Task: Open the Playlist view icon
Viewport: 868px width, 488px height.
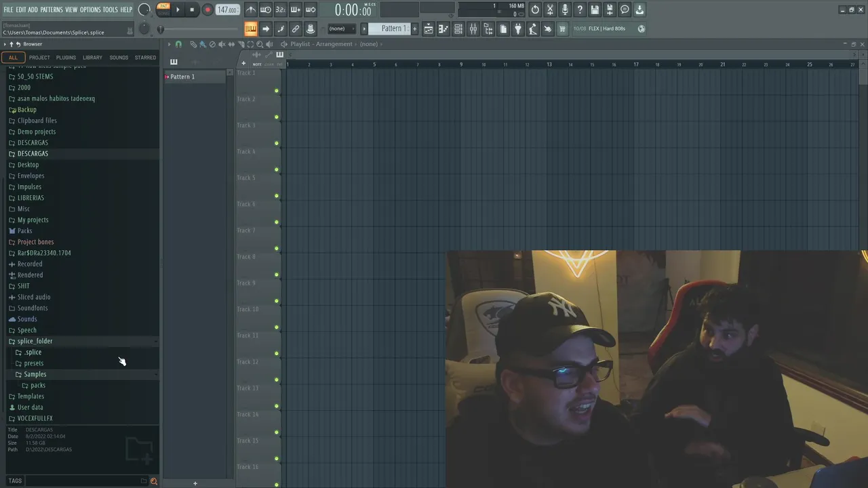Action: pyautogui.click(x=429, y=28)
